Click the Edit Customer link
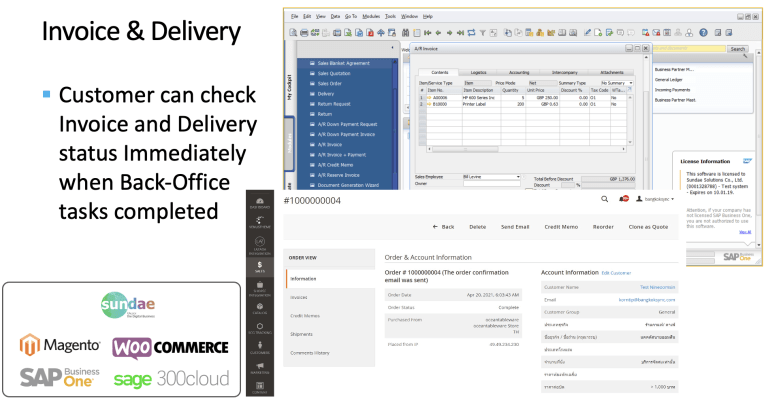This screenshot has width=768, height=403. pos(617,271)
